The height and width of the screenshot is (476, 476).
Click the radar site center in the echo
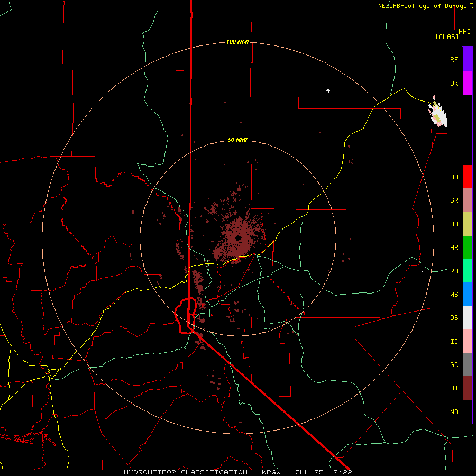pos(239,238)
